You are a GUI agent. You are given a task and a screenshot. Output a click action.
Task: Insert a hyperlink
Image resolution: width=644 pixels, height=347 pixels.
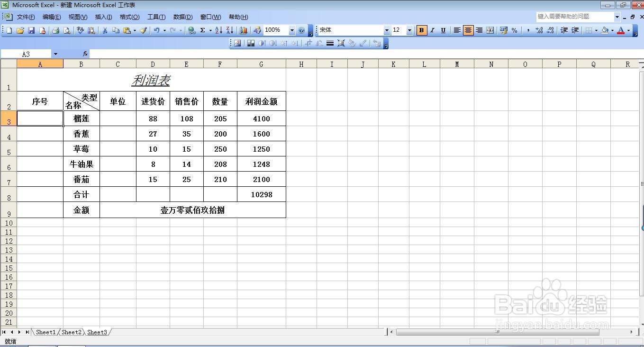[x=192, y=30]
